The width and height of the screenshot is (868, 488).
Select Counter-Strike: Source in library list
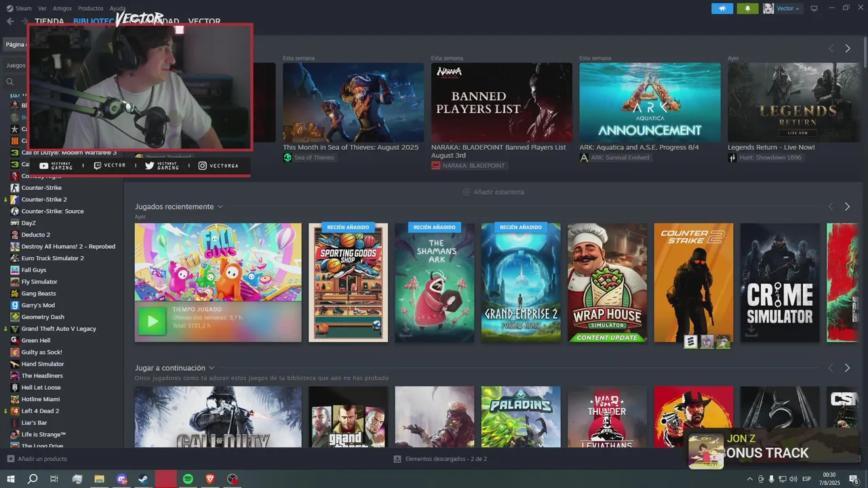pyautogui.click(x=52, y=211)
